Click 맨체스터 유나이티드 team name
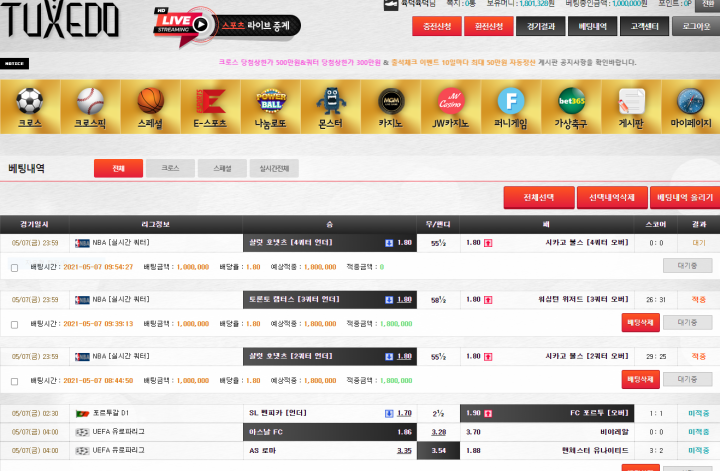The height and width of the screenshot is (471, 720). [595, 451]
